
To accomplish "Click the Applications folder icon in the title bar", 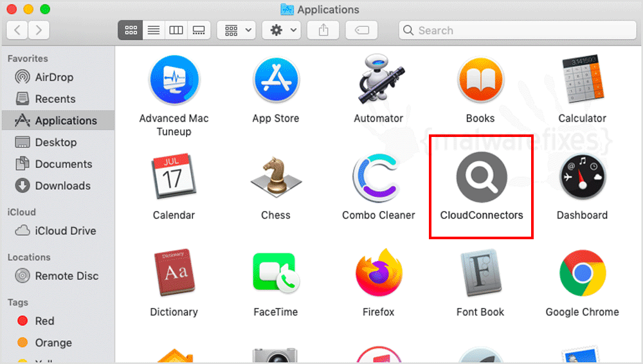I will 287,10.
